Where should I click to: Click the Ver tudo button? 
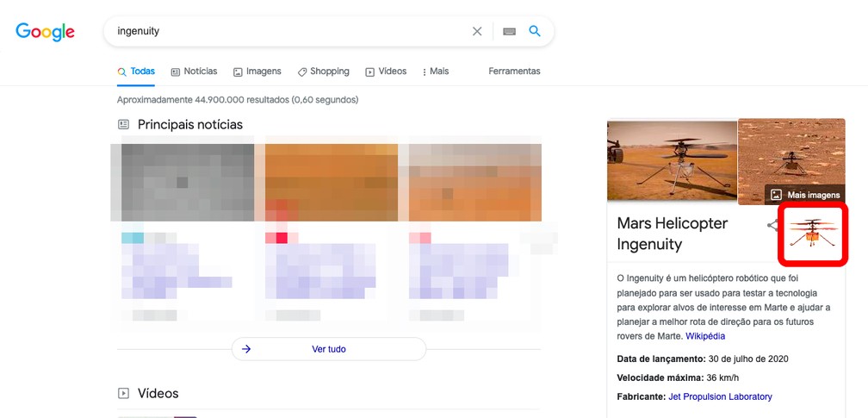329,349
